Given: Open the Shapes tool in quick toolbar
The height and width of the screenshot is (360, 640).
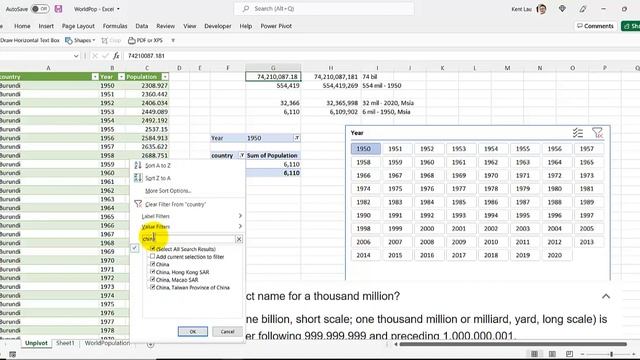Looking at the screenshot, I should (x=80, y=40).
